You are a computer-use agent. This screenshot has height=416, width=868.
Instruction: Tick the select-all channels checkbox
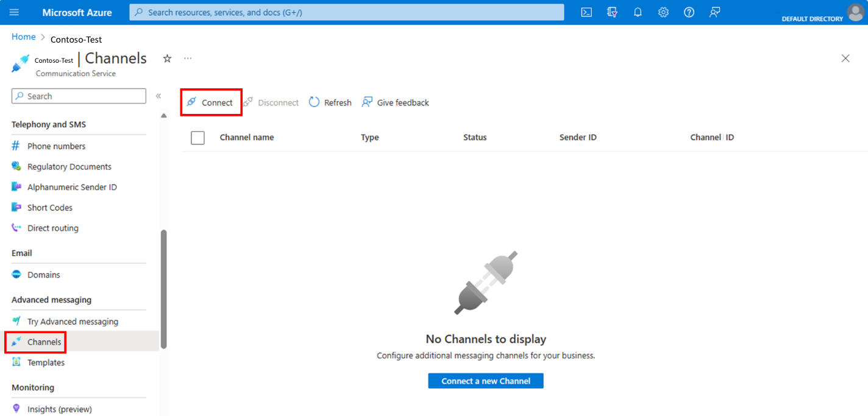coord(197,138)
